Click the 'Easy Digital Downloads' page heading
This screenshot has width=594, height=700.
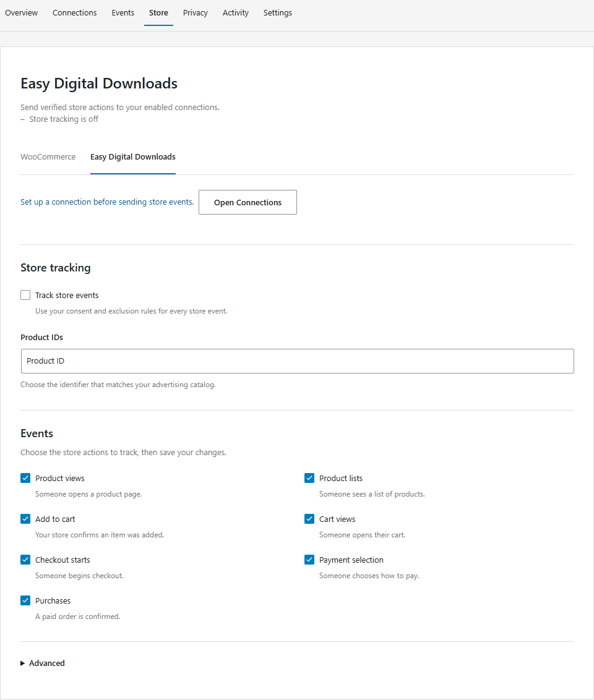(99, 83)
